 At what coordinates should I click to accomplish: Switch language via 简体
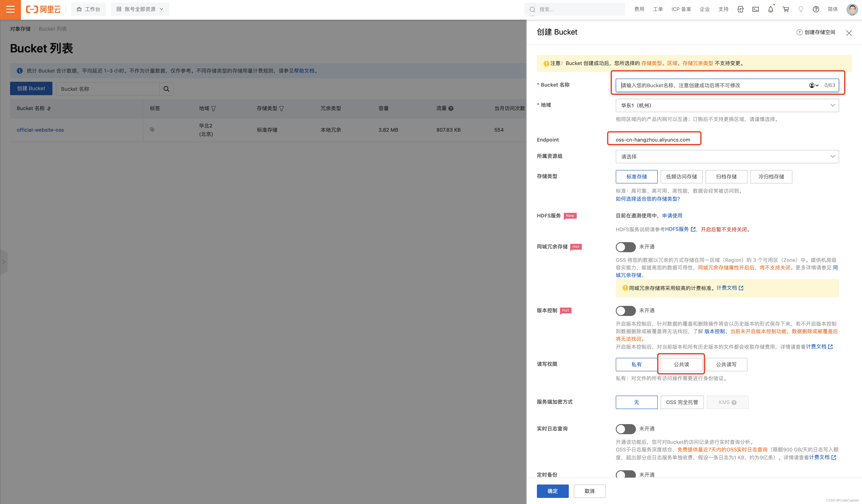coord(832,9)
